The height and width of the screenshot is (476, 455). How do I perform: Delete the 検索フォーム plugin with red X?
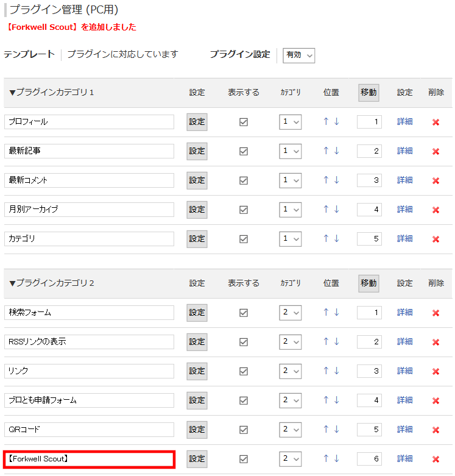(436, 313)
